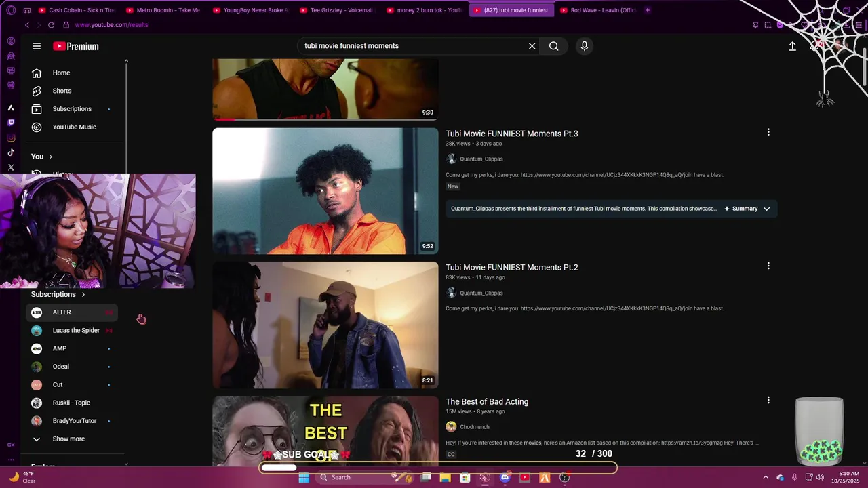This screenshot has width=868, height=488.
Task: Open the YouTube hamburger guide menu
Action: click(x=37, y=46)
